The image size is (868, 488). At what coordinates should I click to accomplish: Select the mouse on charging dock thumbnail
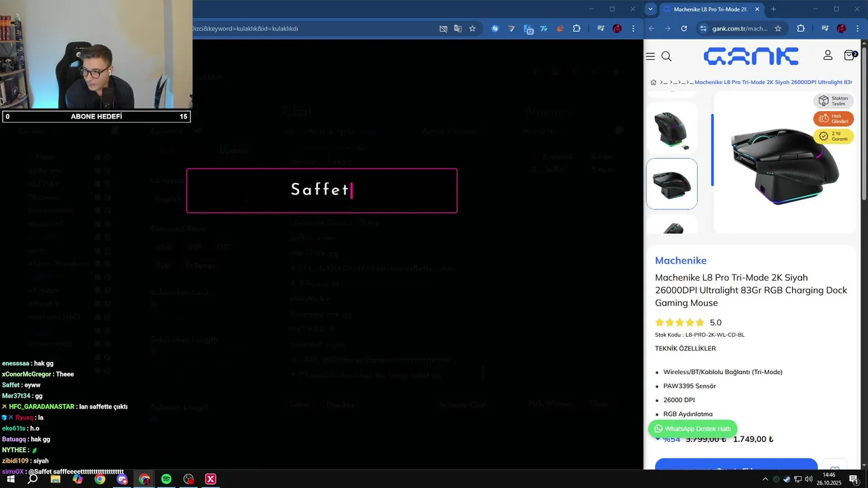(x=671, y=184)
